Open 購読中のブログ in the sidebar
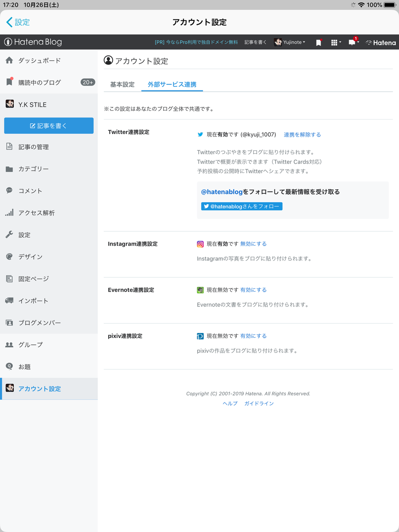399x532 pixels. click(49, 82)
